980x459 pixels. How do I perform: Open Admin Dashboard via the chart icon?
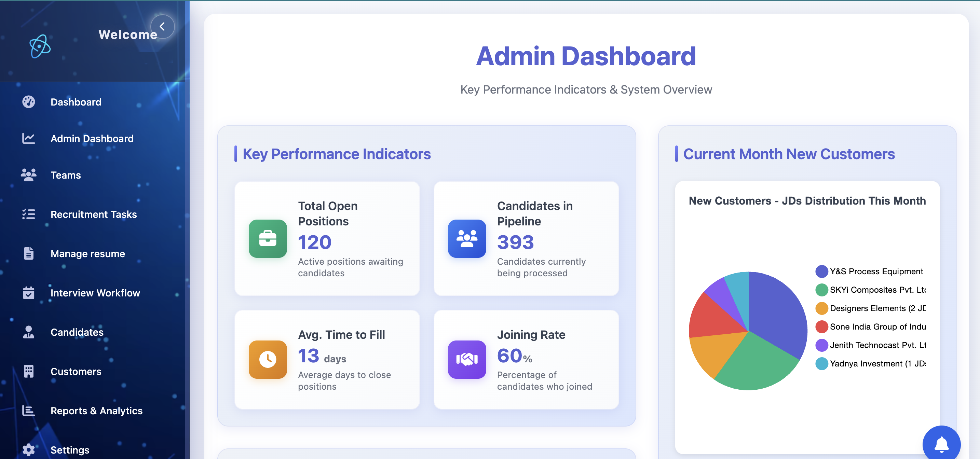(x=29, y=138)
